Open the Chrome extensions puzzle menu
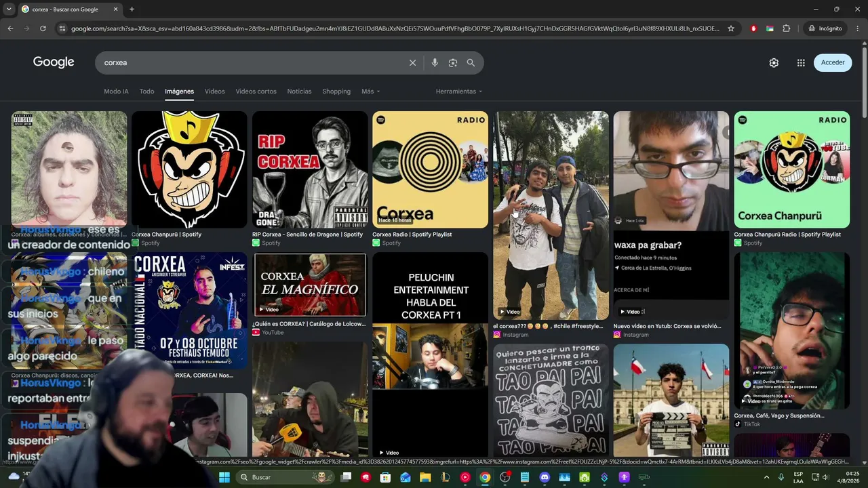 787,28
